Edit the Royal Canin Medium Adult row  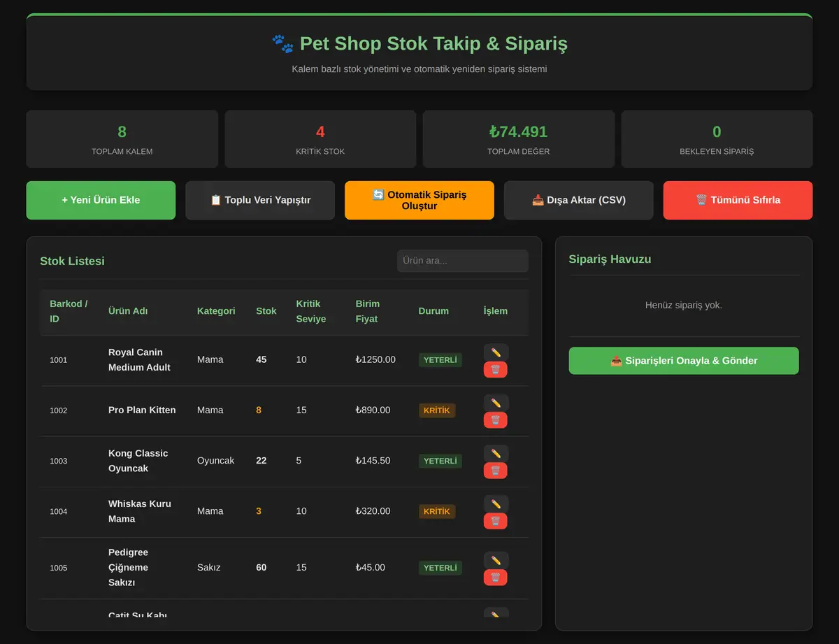pyautogui.click(x=496, y=352)
